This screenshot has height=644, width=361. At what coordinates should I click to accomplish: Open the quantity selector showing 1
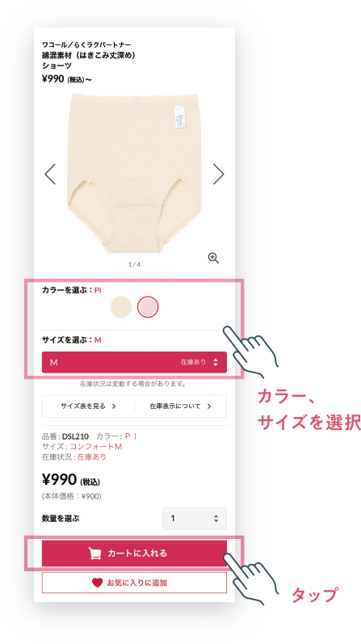click(x=195, y=518)
